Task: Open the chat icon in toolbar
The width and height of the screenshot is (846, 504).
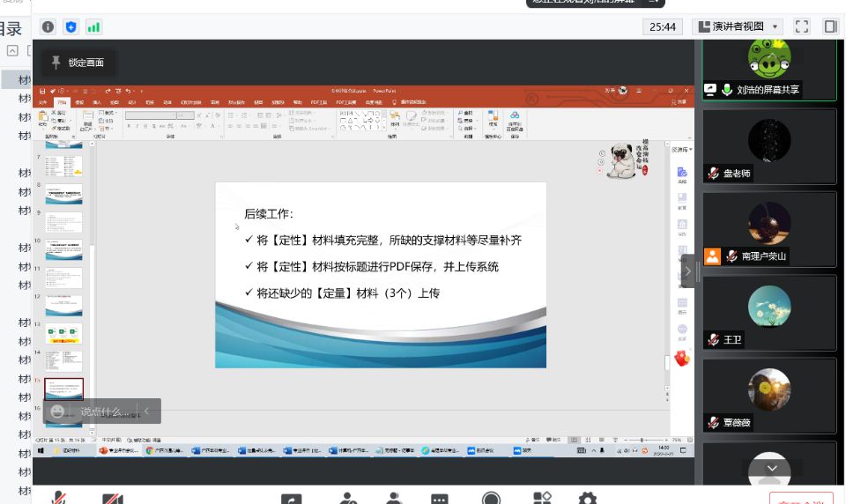Action: (x=440, y=499)
